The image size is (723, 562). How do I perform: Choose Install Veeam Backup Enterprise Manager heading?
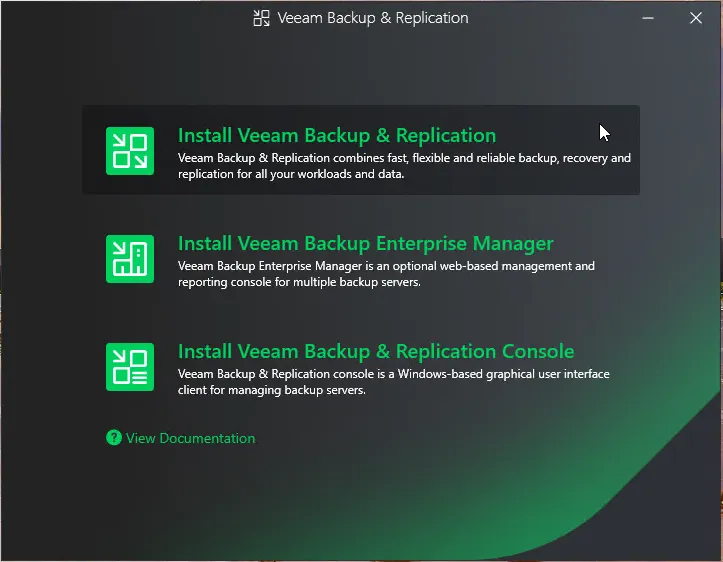pyautogui.click(x=365, y=243)
